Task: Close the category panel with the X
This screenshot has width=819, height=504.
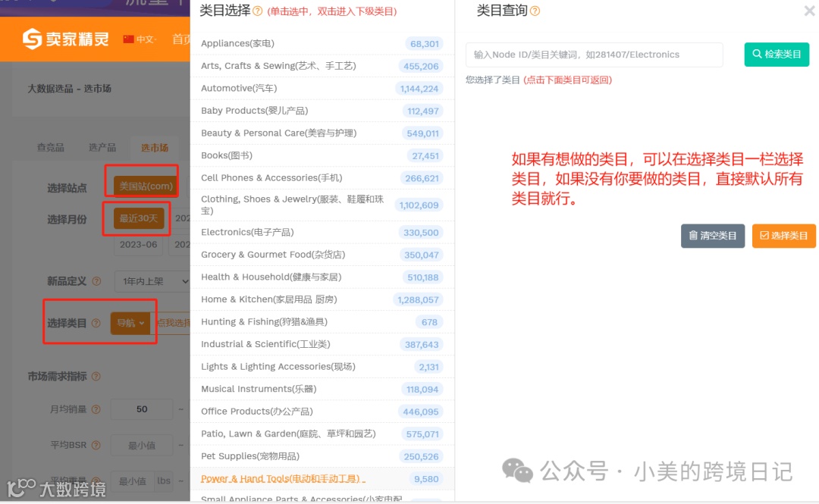Action: pos(809,11)
